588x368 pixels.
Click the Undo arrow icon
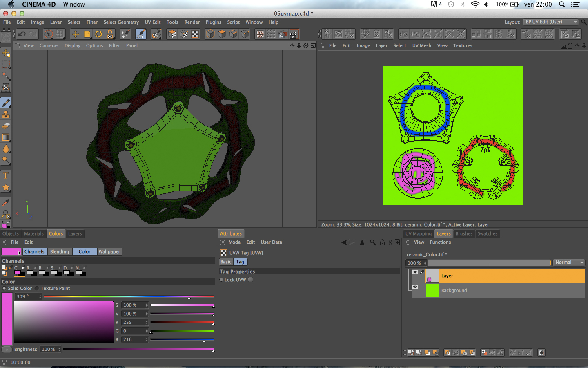click(x=22, y=34)
